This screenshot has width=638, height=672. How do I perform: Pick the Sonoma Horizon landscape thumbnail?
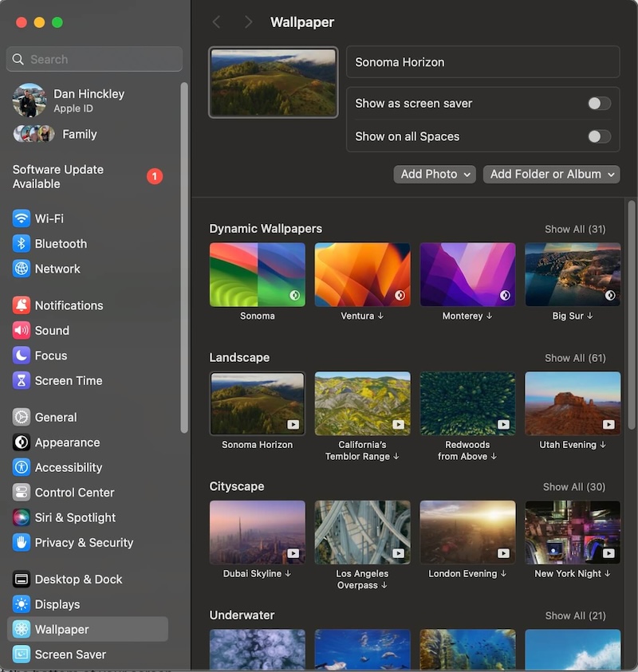tap(258, 403)
